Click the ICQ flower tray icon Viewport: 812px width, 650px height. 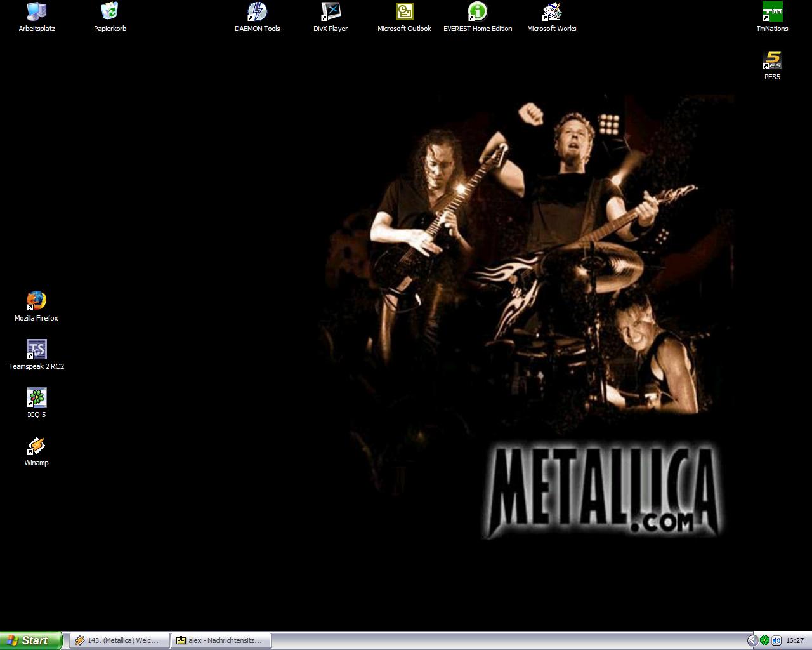(x=764, y=640)
